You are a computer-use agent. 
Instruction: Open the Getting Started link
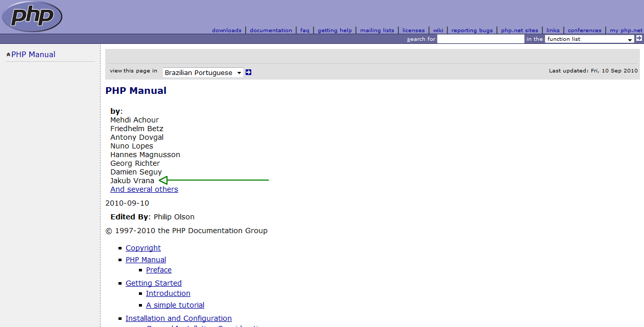[x=154, y=283]
